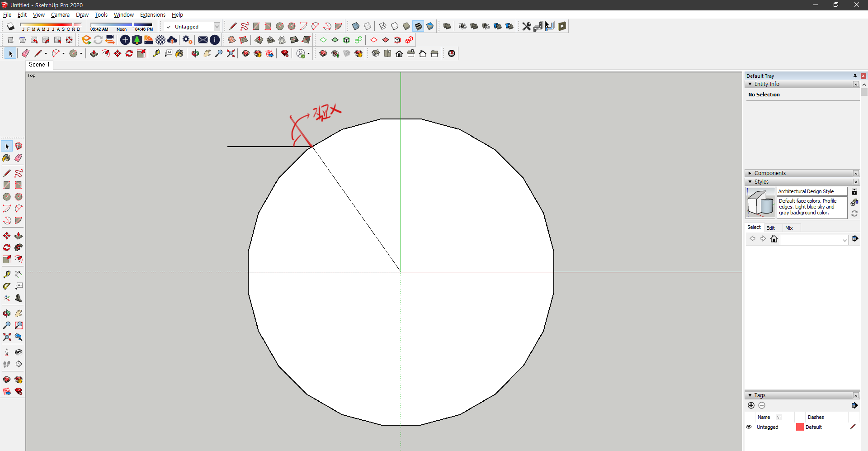Click the Architectural Design Style thumbnail
Screen dimensions: 868x451
click(760, 203)
